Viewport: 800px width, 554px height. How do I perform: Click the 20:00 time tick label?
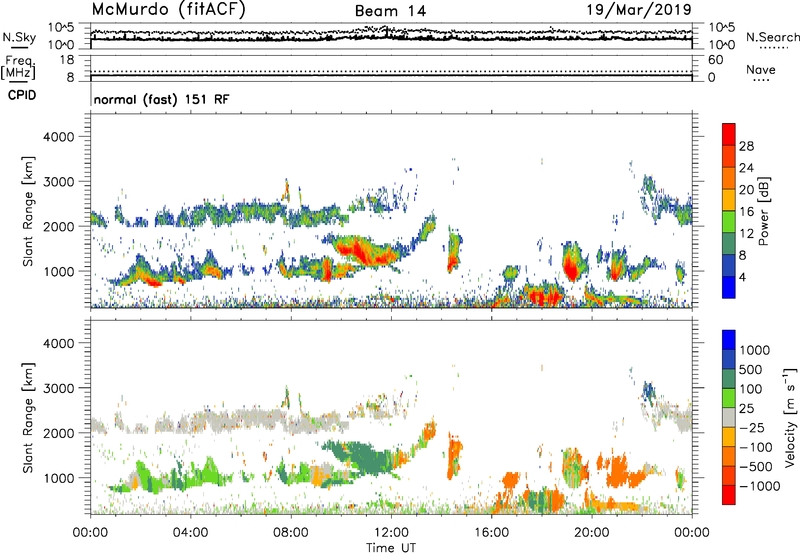592,533
